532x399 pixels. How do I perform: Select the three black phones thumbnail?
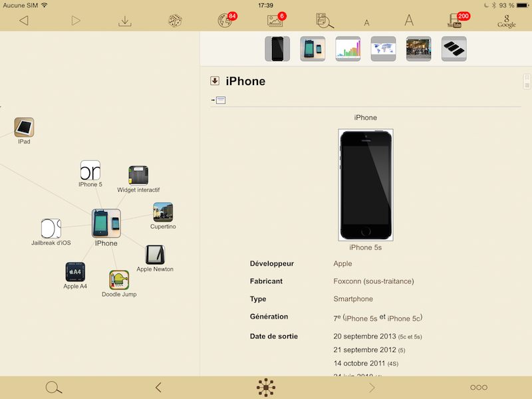[454, 49]
